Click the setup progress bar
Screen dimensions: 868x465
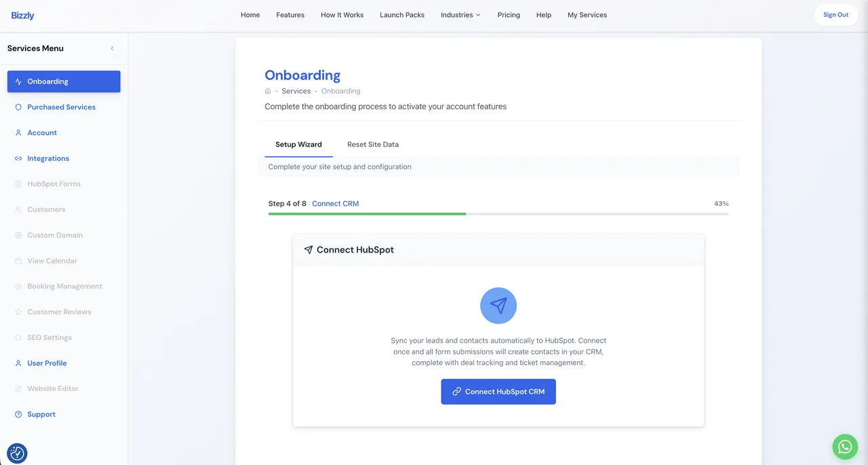click(x=498, y=214)
